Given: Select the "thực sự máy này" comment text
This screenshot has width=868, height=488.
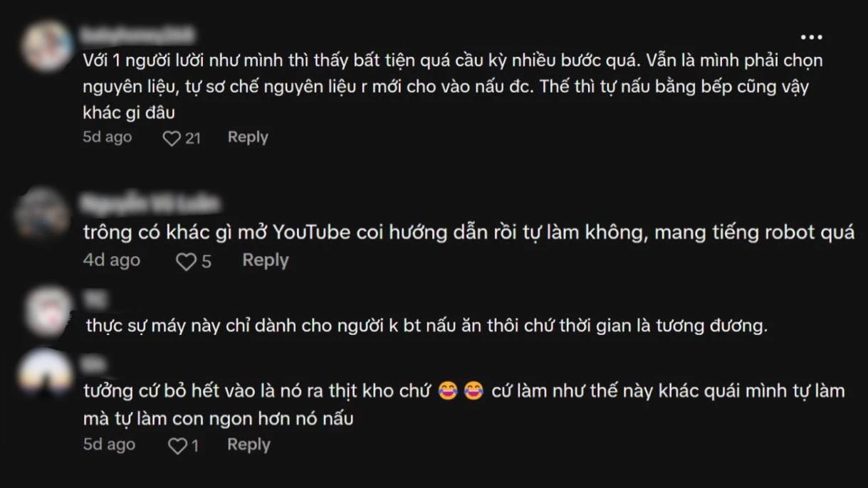Looking at the screenshot, I should click(427, 327).
